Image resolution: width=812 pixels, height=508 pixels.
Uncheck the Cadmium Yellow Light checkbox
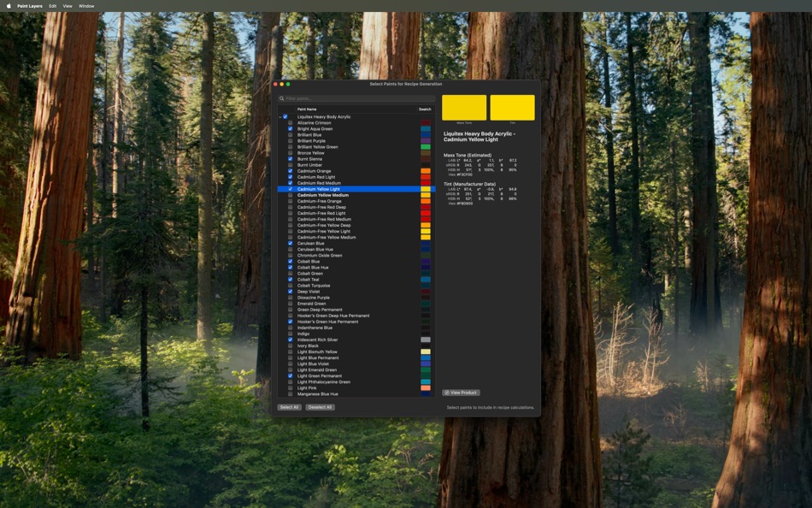point(290,189)
